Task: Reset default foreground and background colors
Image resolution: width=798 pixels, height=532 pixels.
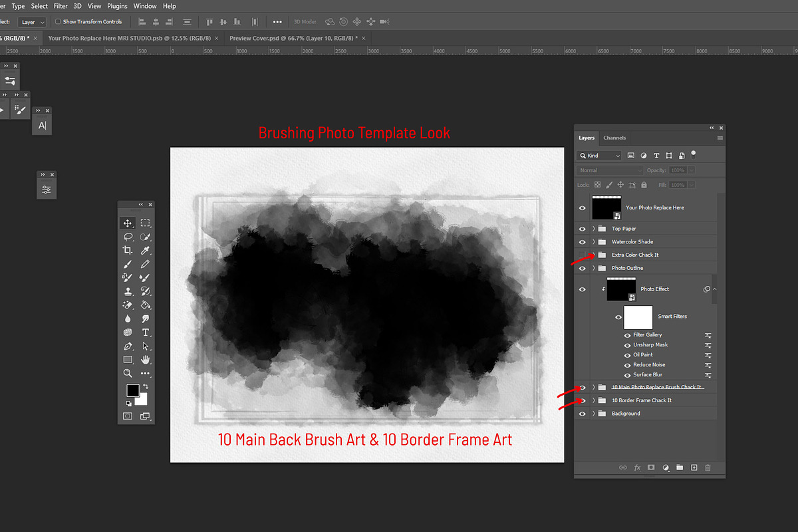Action: point(129,404)
